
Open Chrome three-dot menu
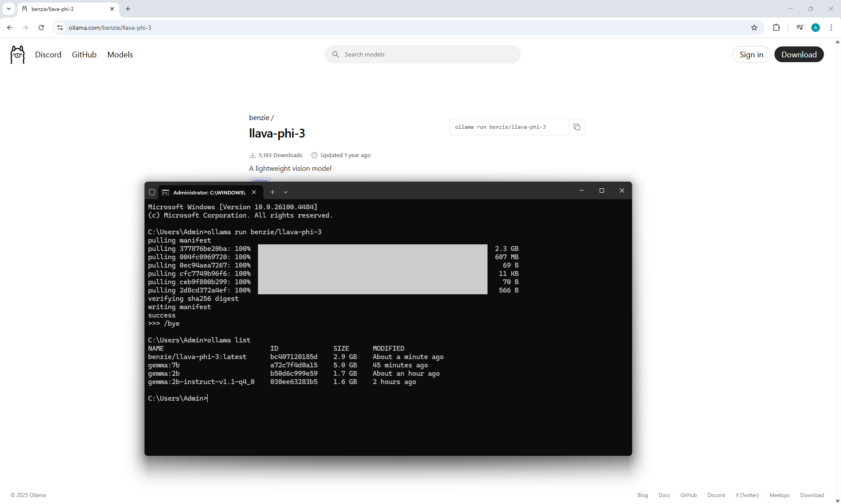click(831, 28)
